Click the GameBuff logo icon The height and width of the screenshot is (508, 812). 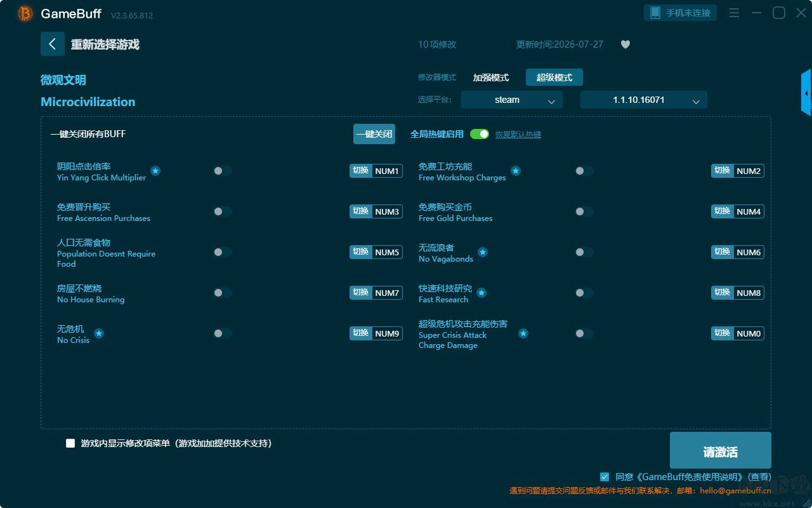[x=25, y=13]
